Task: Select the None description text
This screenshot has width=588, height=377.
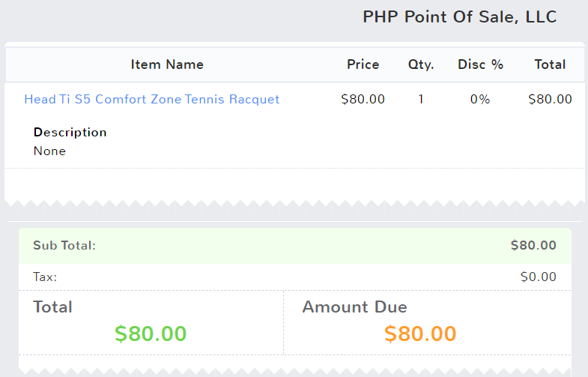Action: coord(50,151)
